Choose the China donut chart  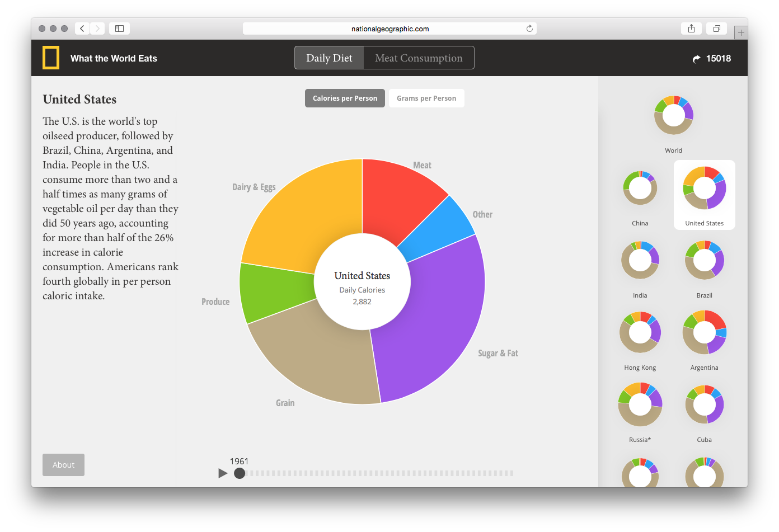pyautogui.click(x=640, y=189)
